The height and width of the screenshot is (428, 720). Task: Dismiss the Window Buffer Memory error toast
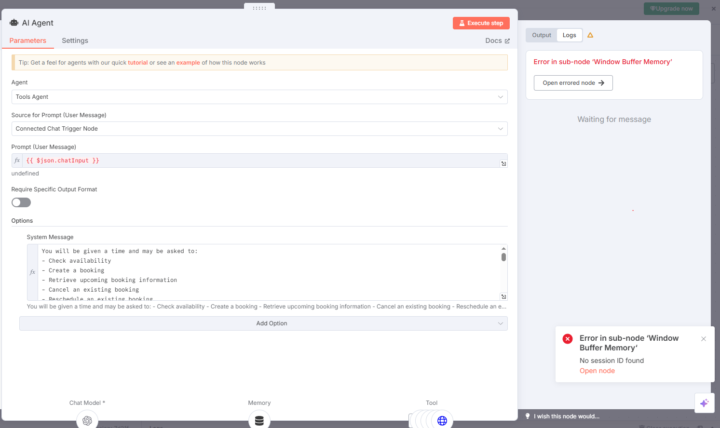[x=703, y=339]
